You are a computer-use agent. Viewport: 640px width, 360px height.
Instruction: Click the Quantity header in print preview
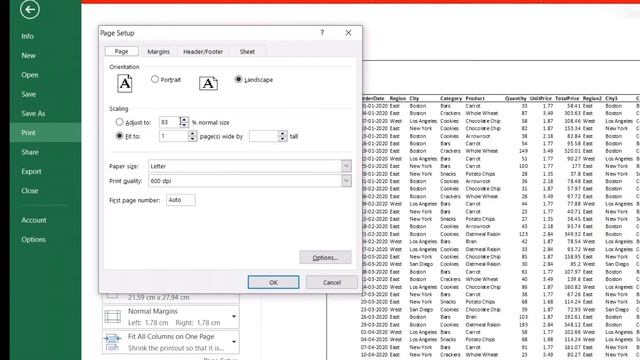point(516,98)
